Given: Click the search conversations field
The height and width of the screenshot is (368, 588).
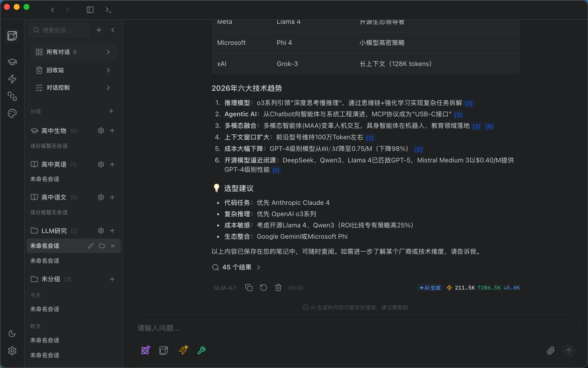Looking at the screenshot, I should 59,30.
